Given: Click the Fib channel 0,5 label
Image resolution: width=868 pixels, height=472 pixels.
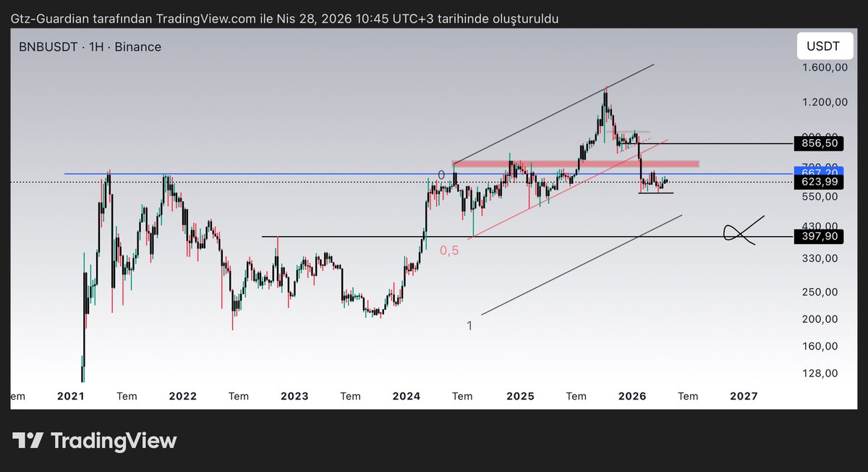Looking at the screenshot, I should (449, 250).
